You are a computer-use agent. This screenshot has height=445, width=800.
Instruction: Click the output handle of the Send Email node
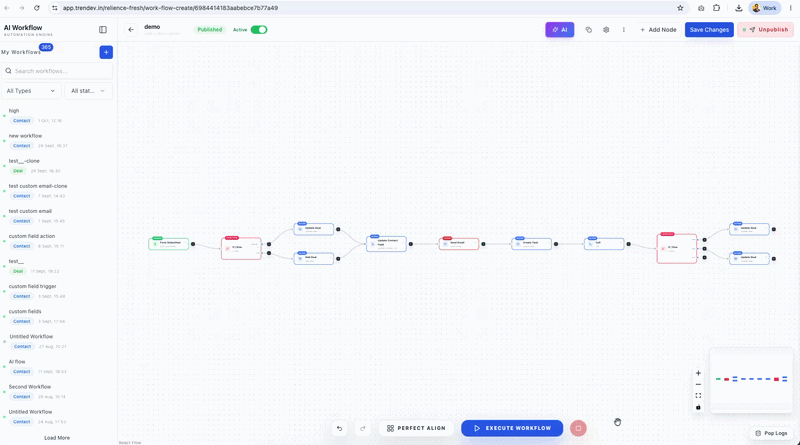[483, 244]
